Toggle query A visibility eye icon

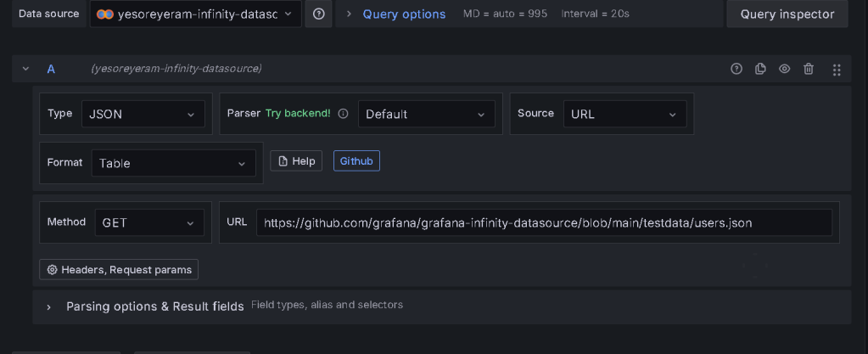click(784, 69)
